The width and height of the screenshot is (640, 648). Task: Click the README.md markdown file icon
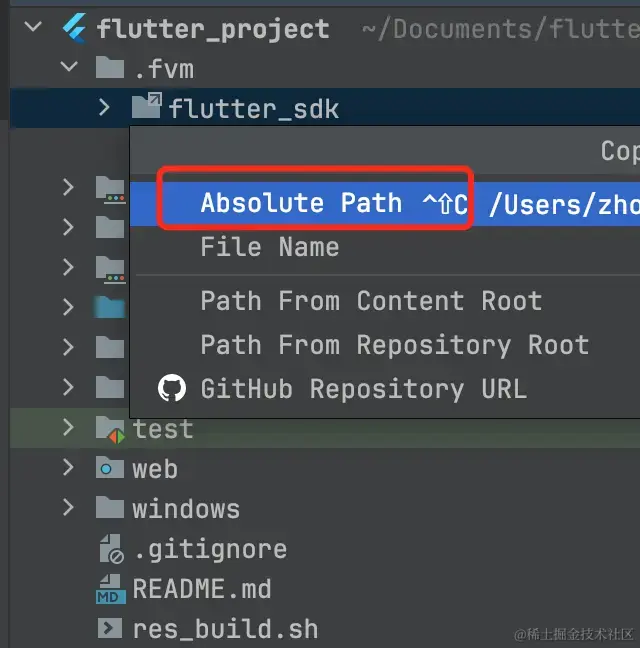pyautogui.click(x=110, y=589)
